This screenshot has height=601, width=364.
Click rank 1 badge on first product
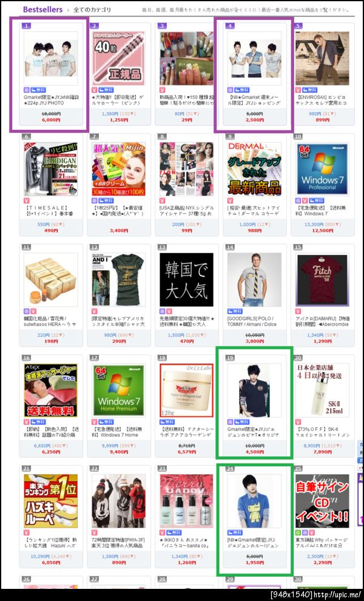[x=27, y=26]
